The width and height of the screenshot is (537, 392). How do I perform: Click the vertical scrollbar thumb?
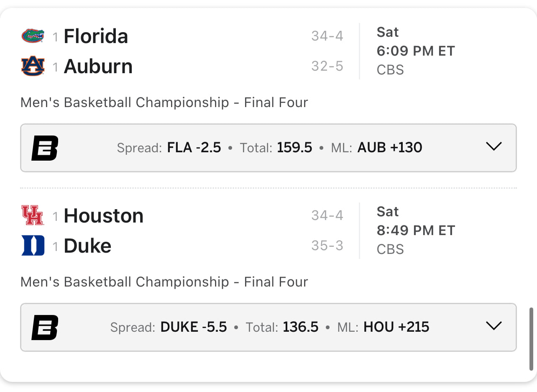coord(532,339)
